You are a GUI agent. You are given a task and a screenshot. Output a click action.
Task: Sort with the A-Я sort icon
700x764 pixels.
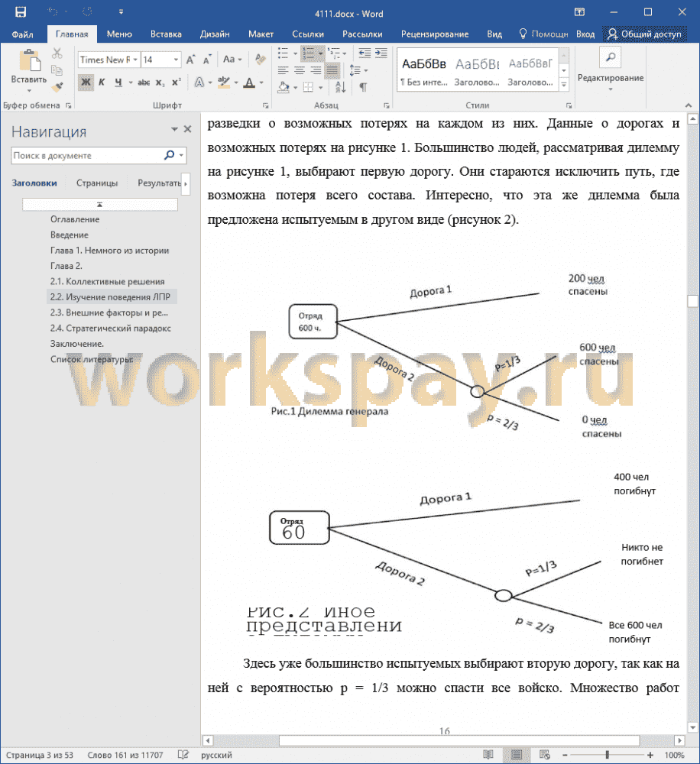click(340, 87)
